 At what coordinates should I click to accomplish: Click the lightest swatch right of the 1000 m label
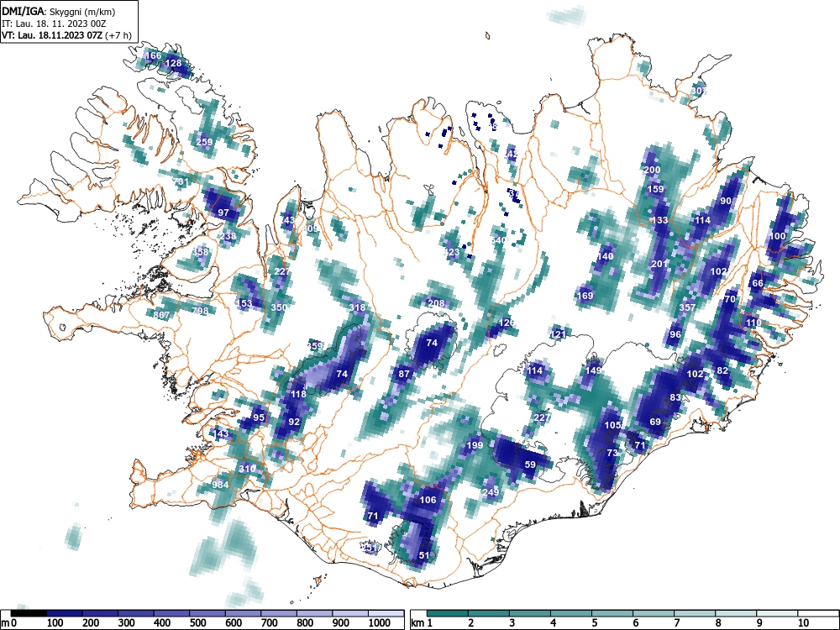pos(386,613)
